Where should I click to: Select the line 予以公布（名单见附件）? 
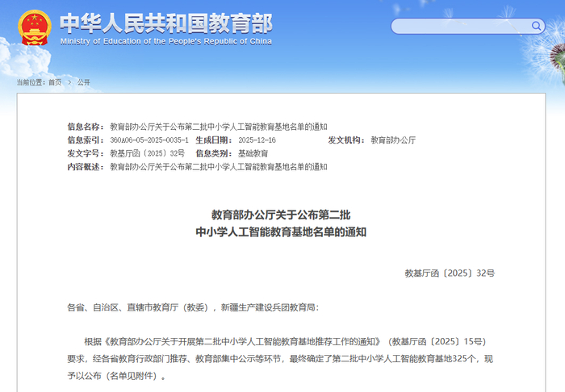tap(116, 376)
